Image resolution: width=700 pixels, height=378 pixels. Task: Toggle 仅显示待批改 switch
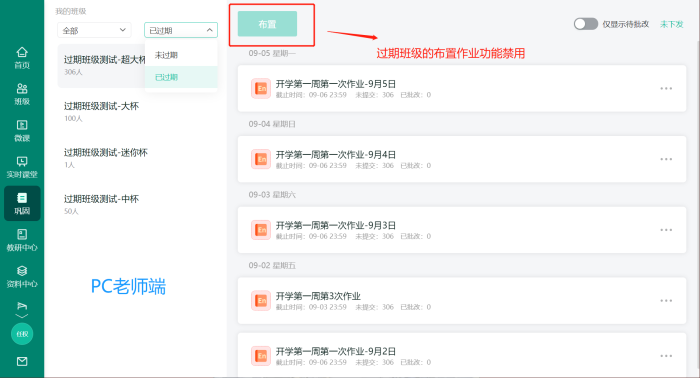[x=586, y=24]
